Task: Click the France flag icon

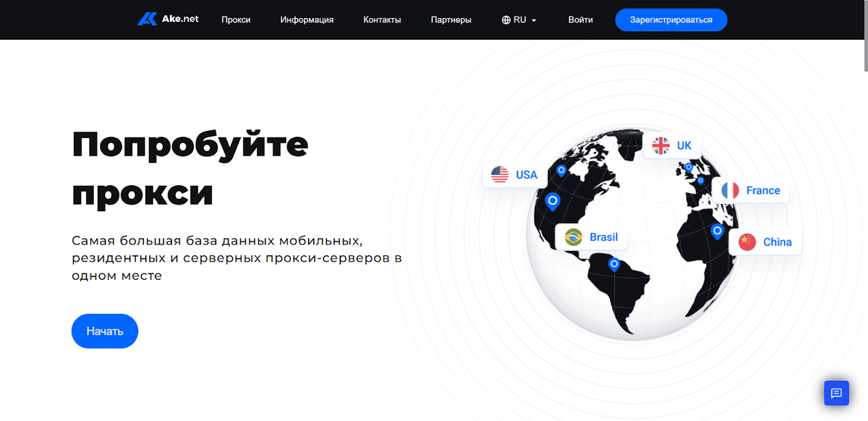Action: pos(730,190)
